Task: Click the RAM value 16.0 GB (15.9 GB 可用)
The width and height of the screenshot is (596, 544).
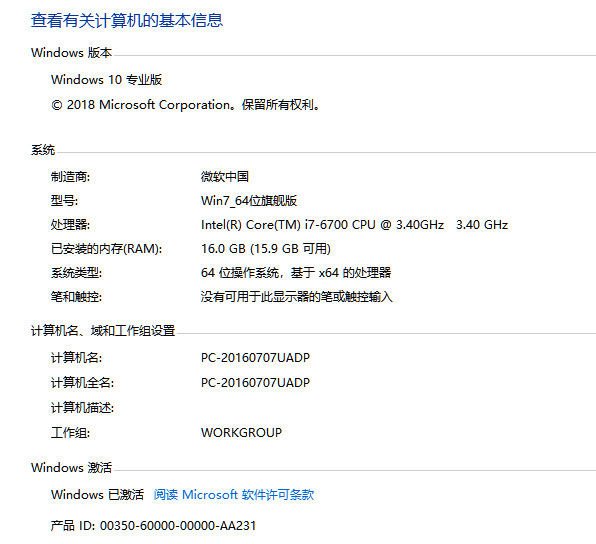Action: tap(266, 249)
